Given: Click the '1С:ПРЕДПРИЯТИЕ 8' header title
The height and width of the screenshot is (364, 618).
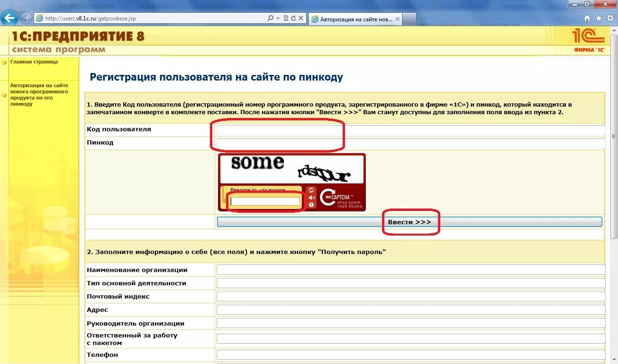Looking at the screenshot, I should point(78,36).
